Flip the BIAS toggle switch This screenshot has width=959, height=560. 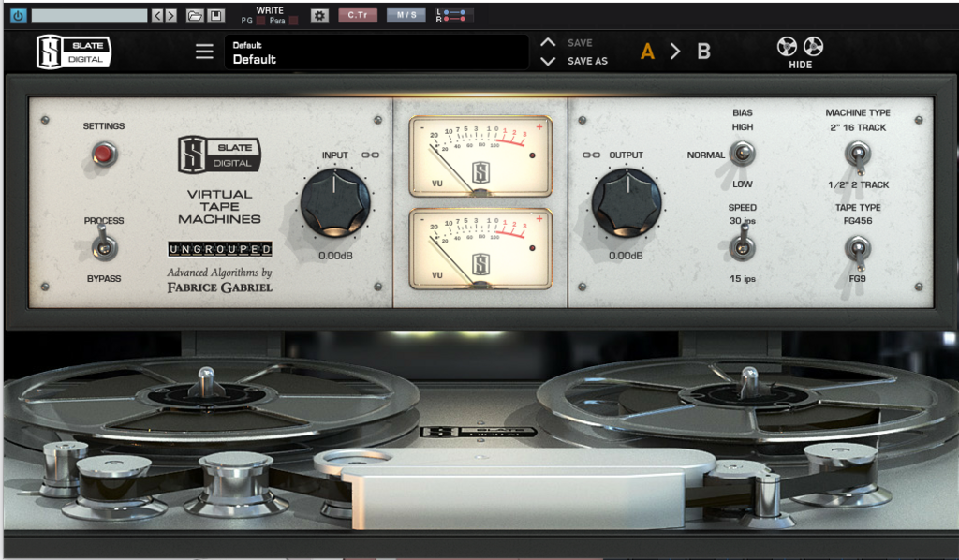coord(742,154)
